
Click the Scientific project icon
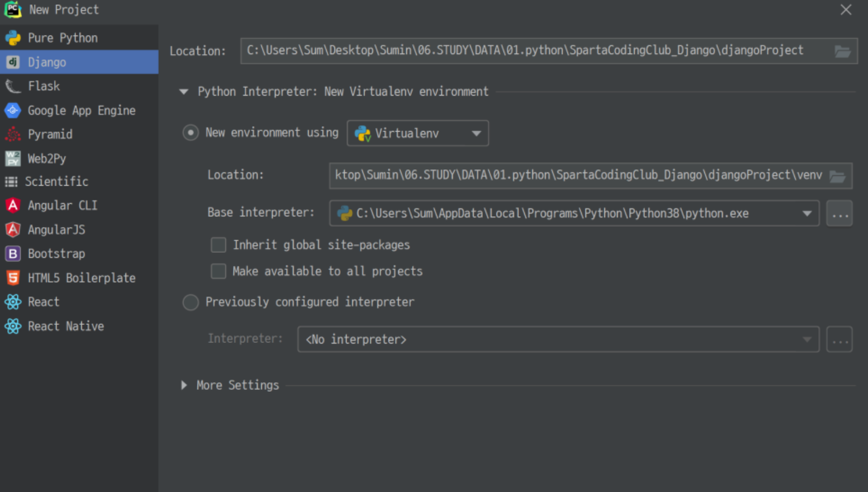[11, 181]
